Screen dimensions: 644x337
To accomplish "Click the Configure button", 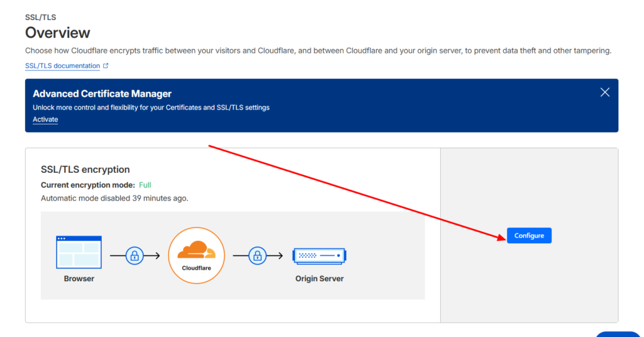I will (x=529, y=236).
